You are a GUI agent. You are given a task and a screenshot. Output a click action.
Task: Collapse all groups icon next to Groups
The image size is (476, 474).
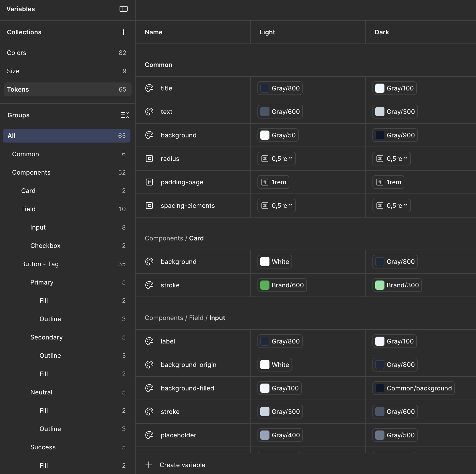[x=125, y=115]
